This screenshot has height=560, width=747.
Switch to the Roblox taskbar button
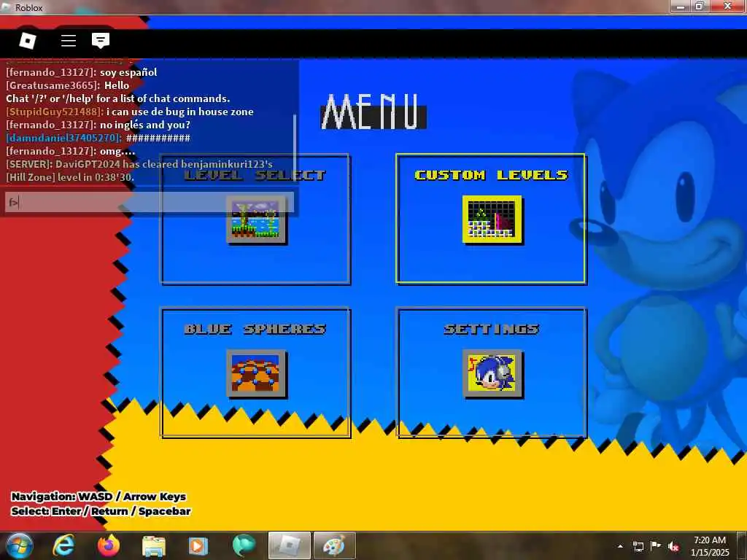click(x=289, y=545)
